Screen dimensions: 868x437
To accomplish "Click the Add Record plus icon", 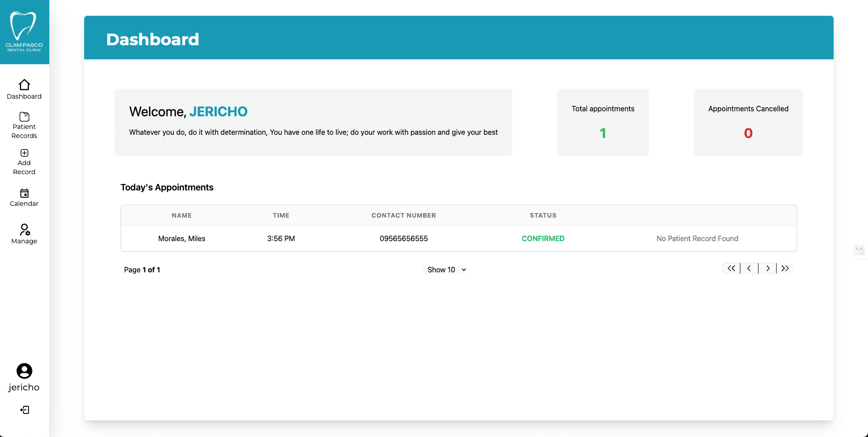I will point(24,153).
